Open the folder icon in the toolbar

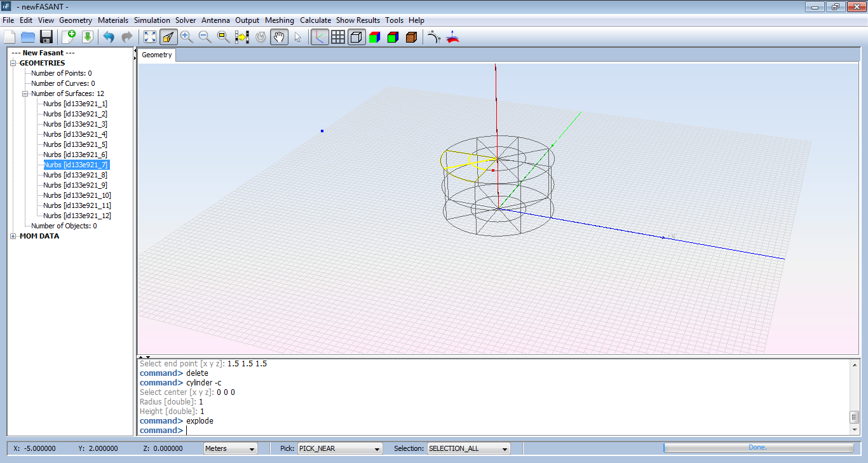27,37
